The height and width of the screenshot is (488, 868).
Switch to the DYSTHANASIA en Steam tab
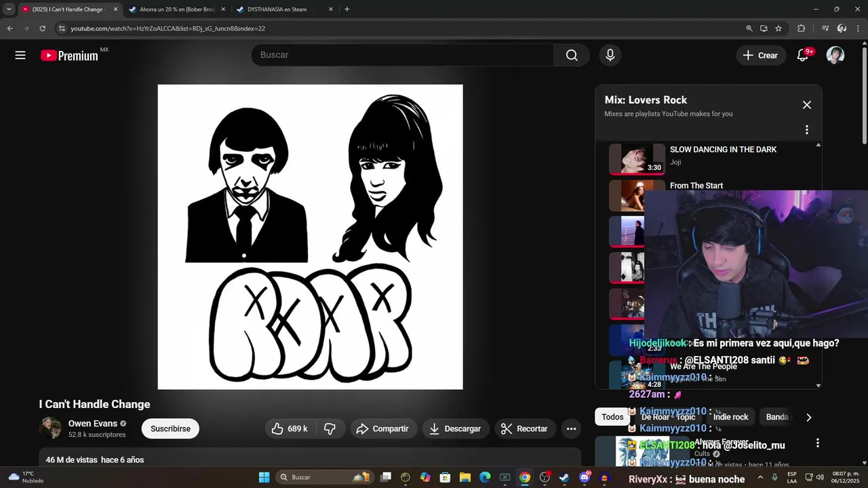pyautogui.click(x=278, y=9)
